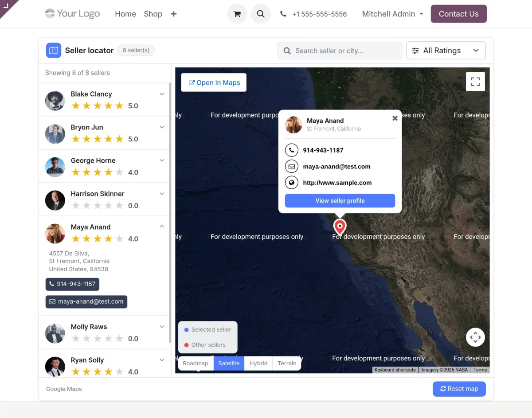Switch the map to Terrain view
This screenshot has height=418, width=532.
coord(287,363)
